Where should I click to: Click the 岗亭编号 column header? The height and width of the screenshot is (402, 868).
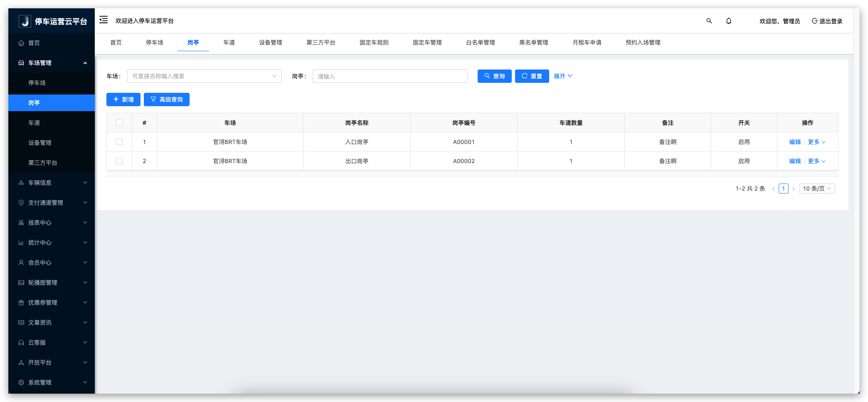[x=464, y=123]
